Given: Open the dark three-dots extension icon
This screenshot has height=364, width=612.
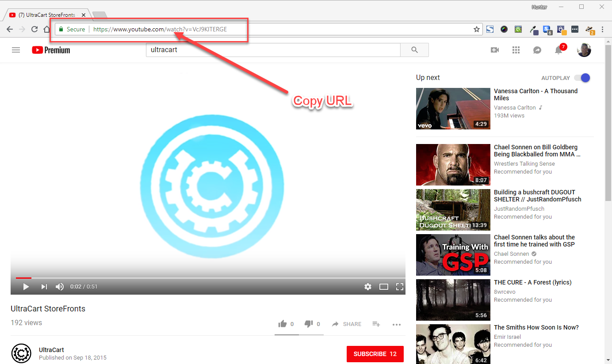Looking at the screenshot, I should click(x=575, y=30).
